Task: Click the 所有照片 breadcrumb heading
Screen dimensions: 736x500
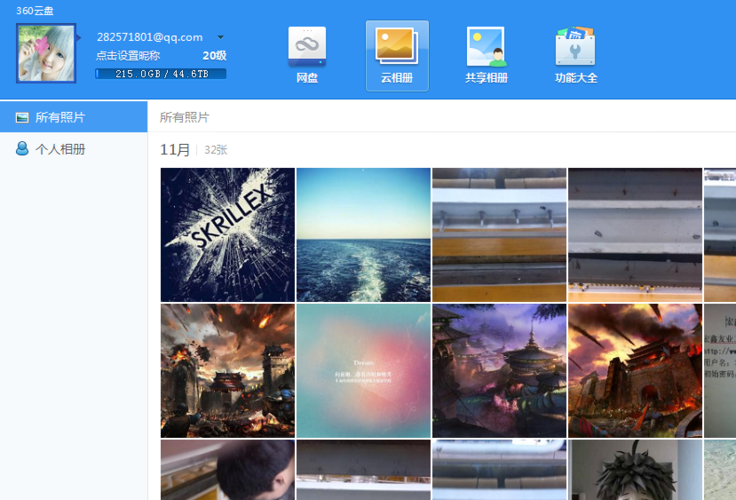Action: pyautogui.click(x=184, y=117)
